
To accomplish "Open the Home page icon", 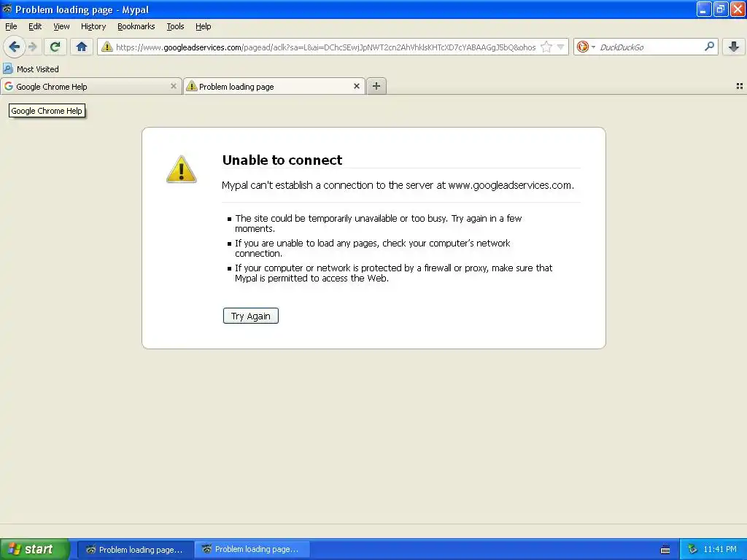I will click(82, 47).
